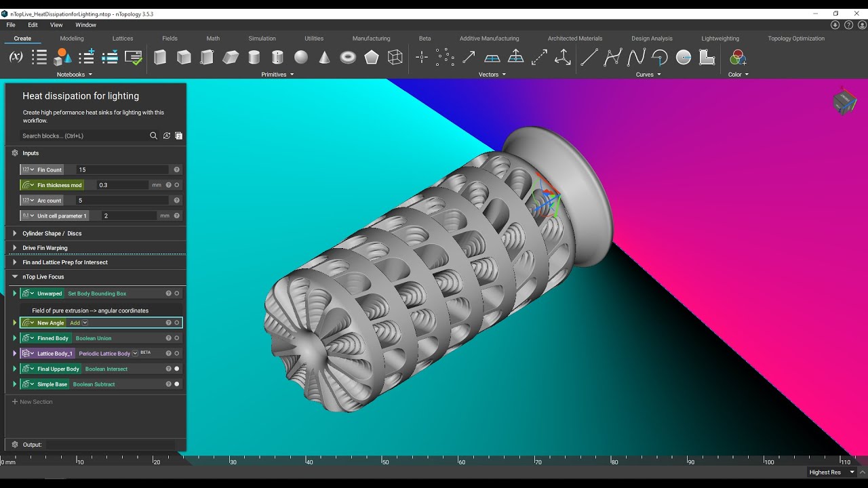The height and width of the screenshot is (488, 868).
Task: Select the Point crosshair vector icon
Action: coord(422,57)
